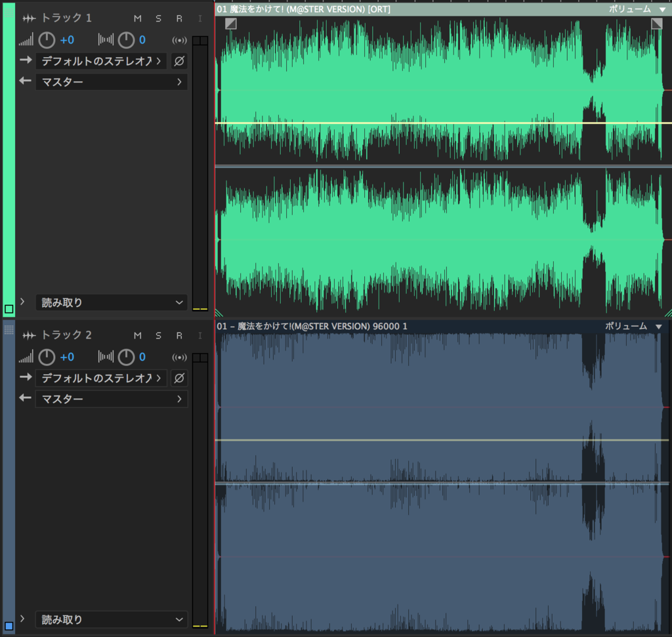Open Track 2 automation mode 読み取り dropdown

(112, 619)
